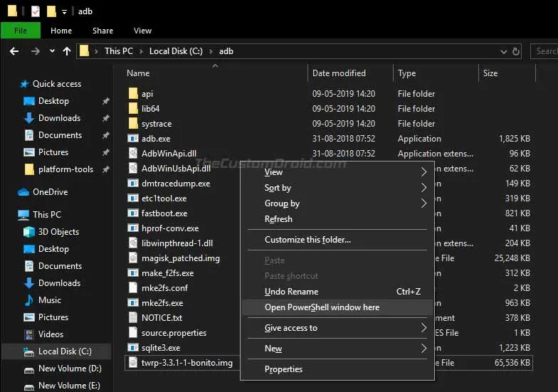Select mke2fs.conf file
Screen dimensions: 558x392
click(164, 288)
